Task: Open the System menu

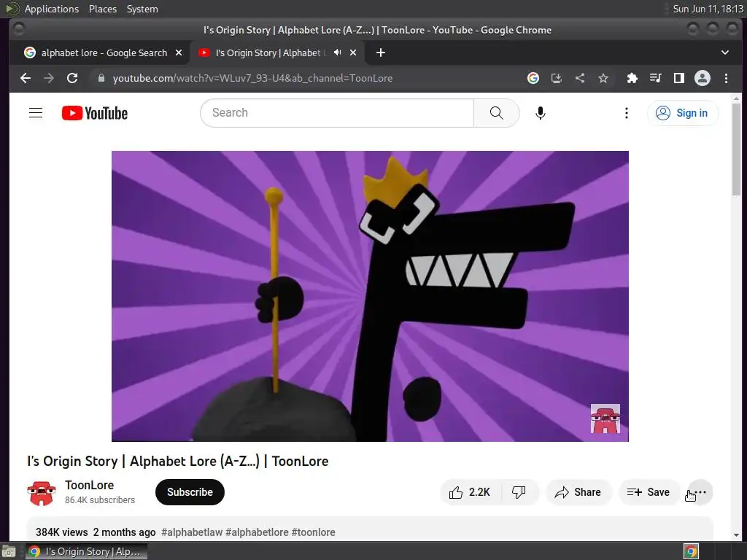Action: point(142,9)
